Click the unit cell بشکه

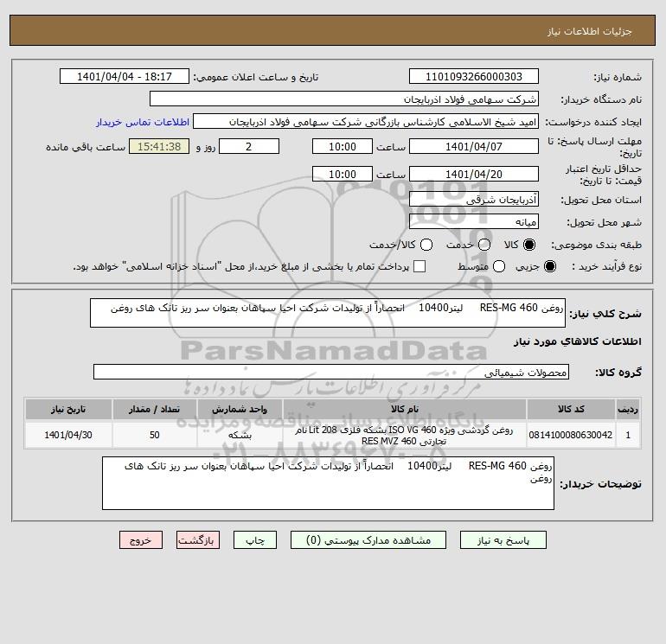pos(240,435)
